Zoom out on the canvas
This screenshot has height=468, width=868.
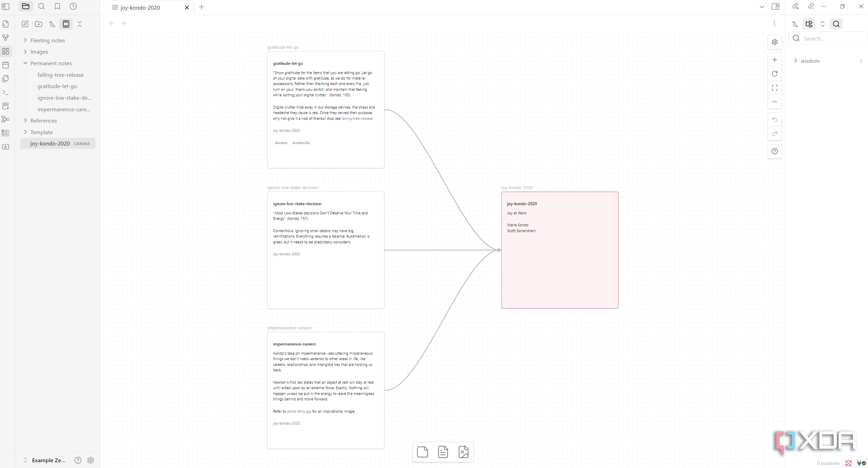click(775, 102)
